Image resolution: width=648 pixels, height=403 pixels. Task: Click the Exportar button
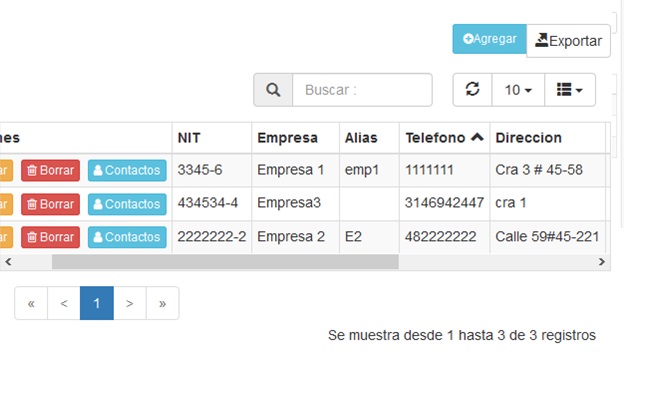click(568, 41)
